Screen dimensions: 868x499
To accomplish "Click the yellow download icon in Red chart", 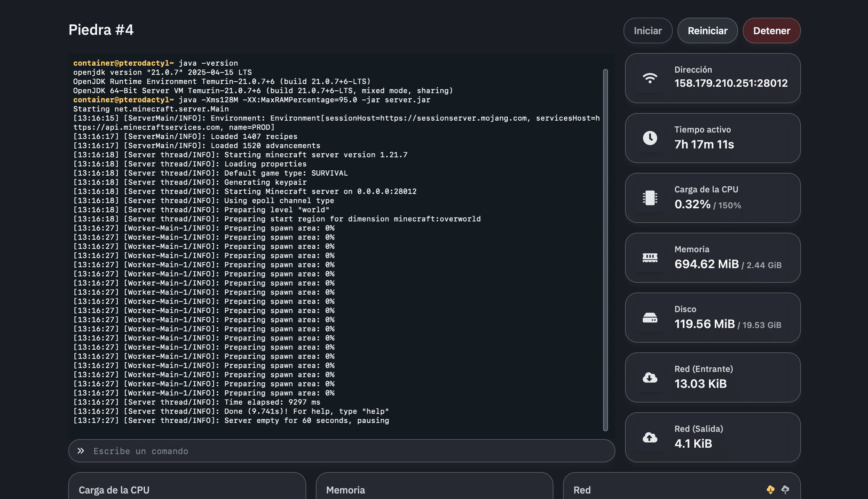I will click(x=770, y=490).
